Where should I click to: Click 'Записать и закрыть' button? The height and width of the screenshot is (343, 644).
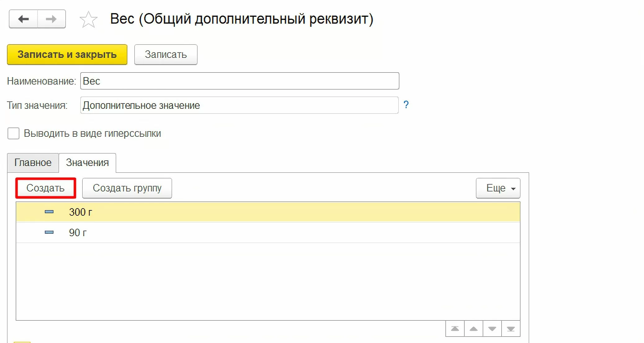67,54
